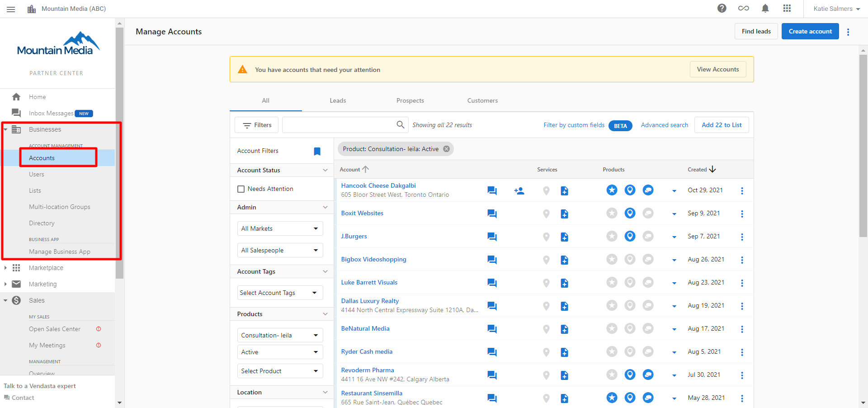Viewport: 868px width, 408px height.
Task: Click listing product icon for Boxit Websites
Action: (630, 213)
